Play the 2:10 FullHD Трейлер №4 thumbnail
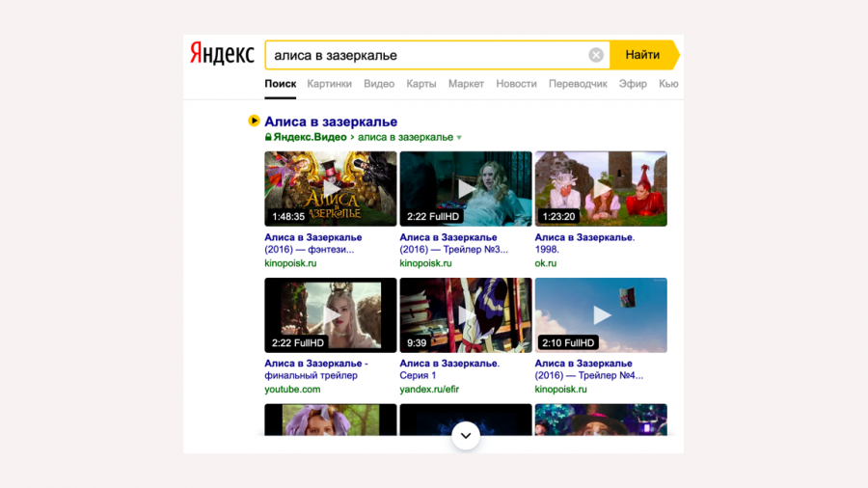Screen dimensions: 868x488 [x=601, y=315]
